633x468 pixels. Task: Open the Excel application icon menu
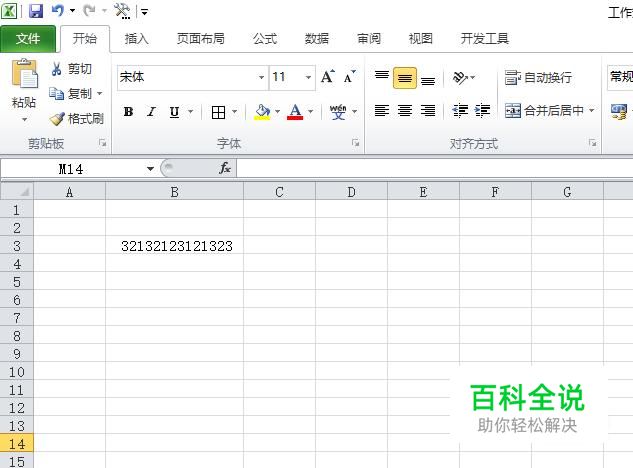[x=9, y=11]
